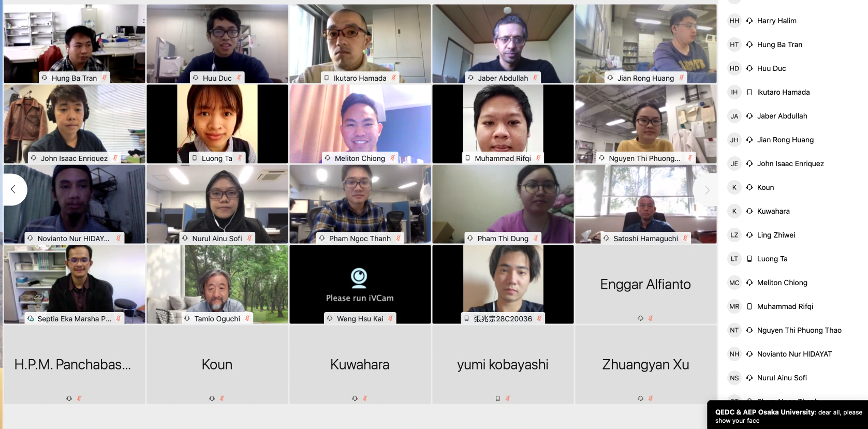
Task: Go to next page of video grid
Action: (x=707, y=190)
